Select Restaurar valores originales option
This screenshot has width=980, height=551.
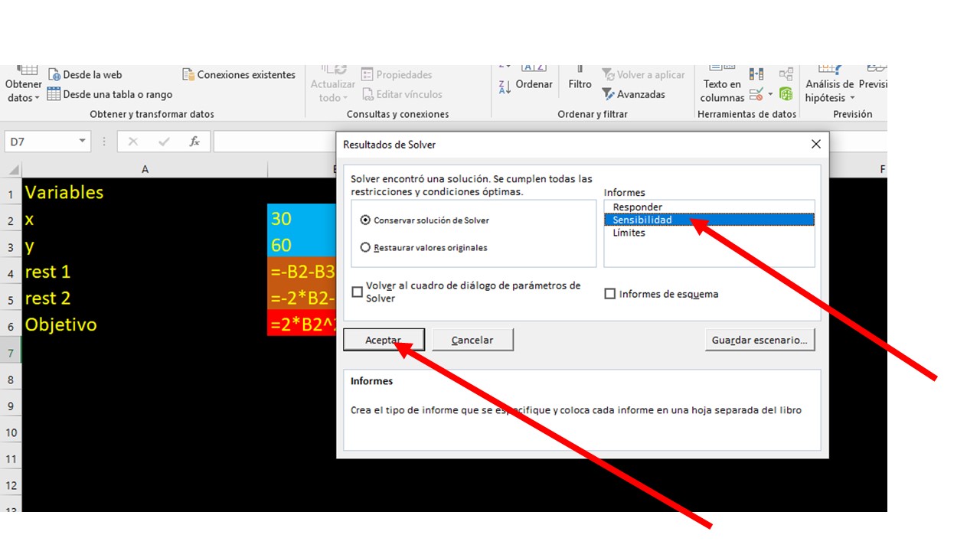pyautogui.click(x=366, y=248)
